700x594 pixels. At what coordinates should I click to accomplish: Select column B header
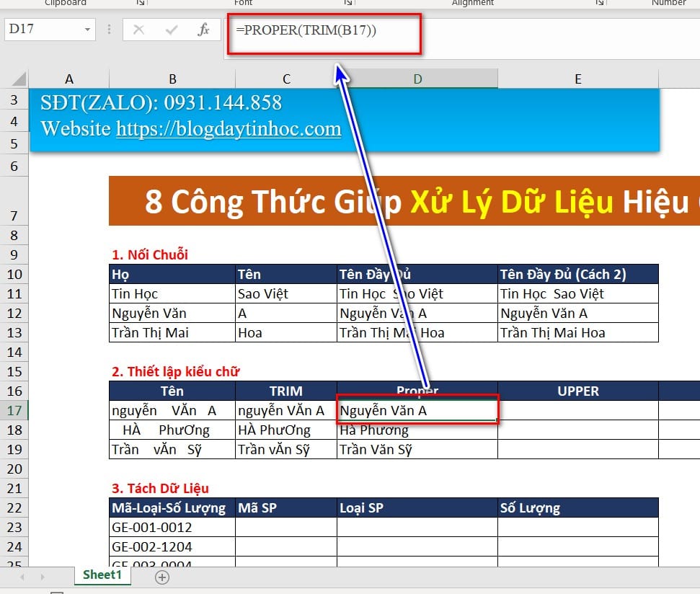click(172, 79)
